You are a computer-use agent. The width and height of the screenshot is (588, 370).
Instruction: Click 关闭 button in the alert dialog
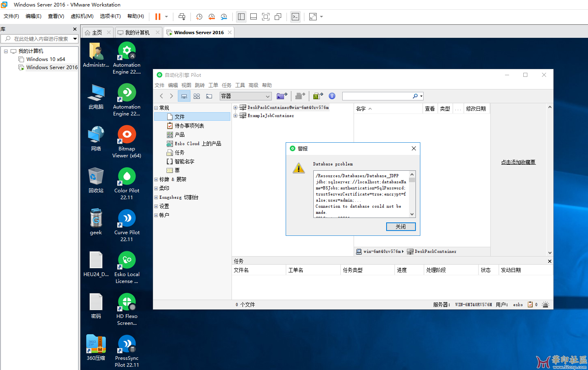[x=400, y=226]
